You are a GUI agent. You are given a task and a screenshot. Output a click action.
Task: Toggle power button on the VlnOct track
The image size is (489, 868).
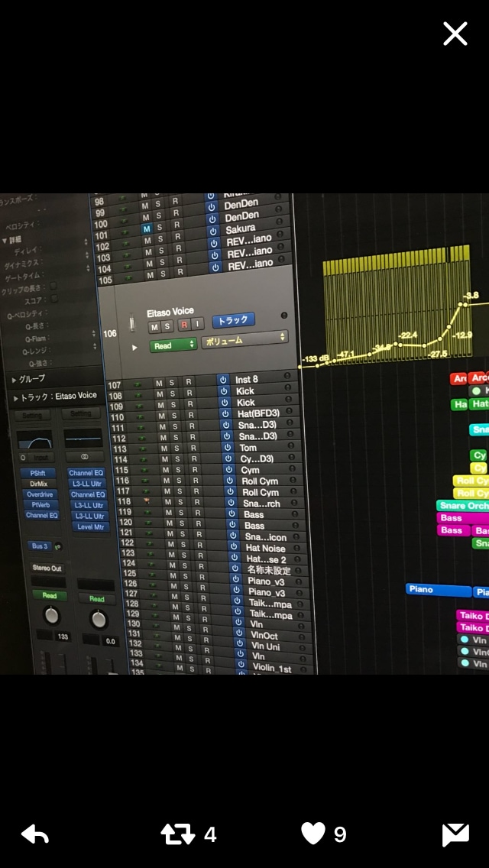(239, 632)
